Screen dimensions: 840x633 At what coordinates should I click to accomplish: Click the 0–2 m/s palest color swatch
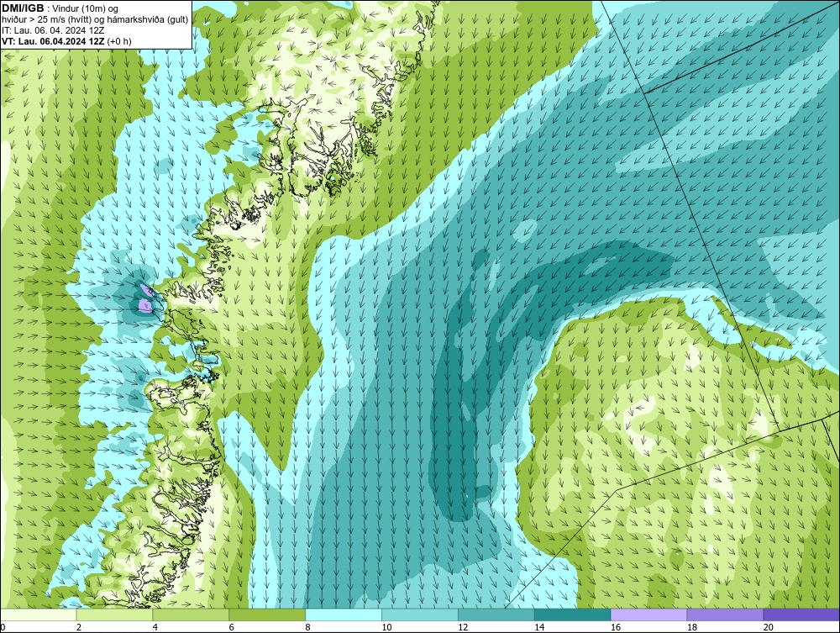(39, 615)
